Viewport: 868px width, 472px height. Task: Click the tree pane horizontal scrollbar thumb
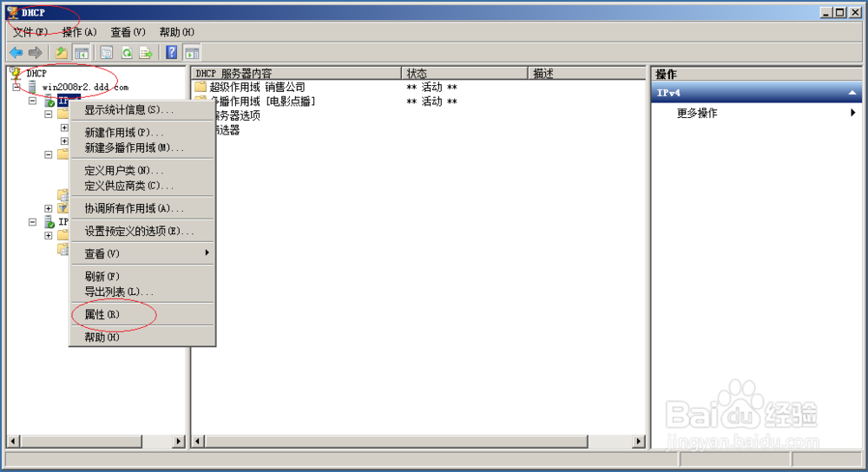(x=82, y=441)
